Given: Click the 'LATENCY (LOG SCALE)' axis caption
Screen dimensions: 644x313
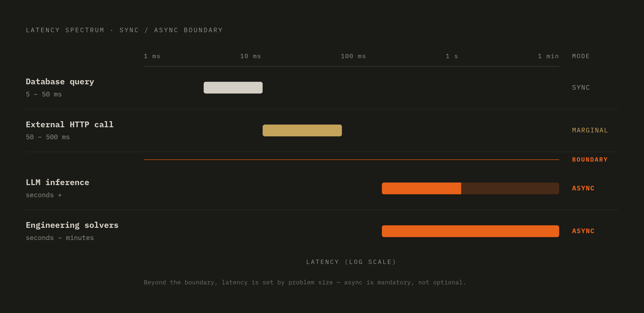Looking at the screenshot, I should [x=351, y=262].
